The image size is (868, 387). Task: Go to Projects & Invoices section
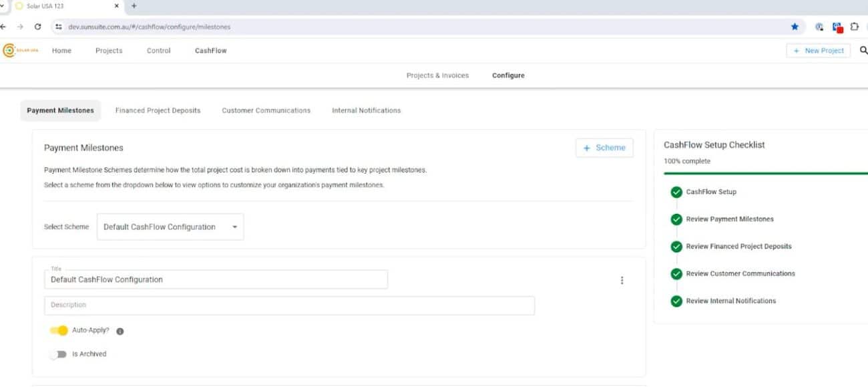(437, 76)
